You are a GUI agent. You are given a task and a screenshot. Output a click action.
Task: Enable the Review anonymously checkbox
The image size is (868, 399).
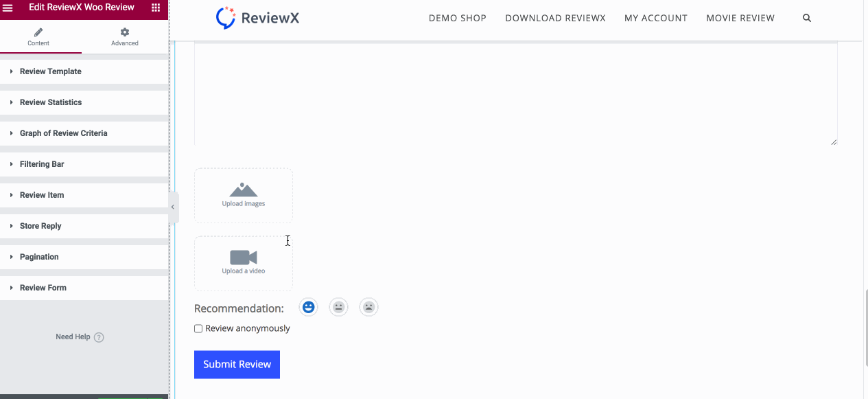pyautogui.click(x=198, y=328)
